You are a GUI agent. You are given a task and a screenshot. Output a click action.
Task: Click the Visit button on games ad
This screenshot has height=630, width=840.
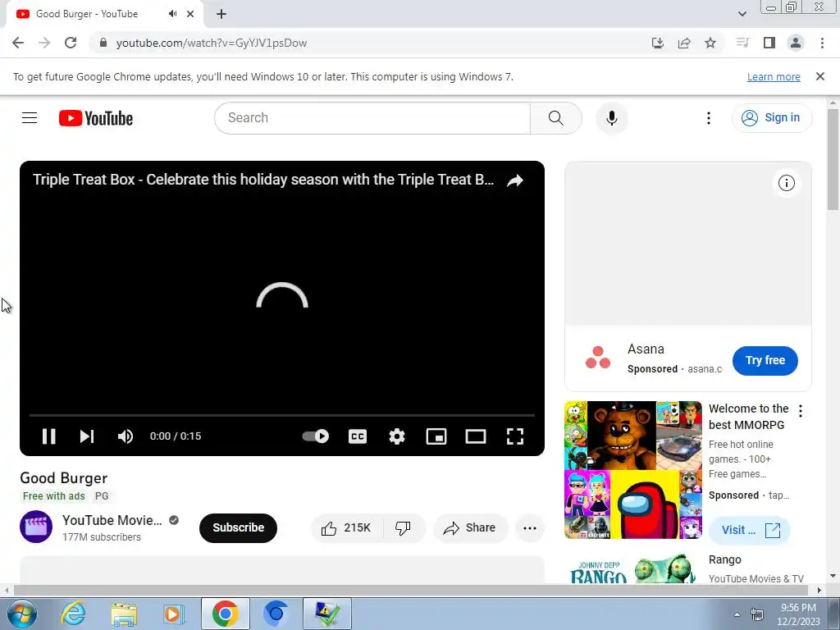pos(750,531)
